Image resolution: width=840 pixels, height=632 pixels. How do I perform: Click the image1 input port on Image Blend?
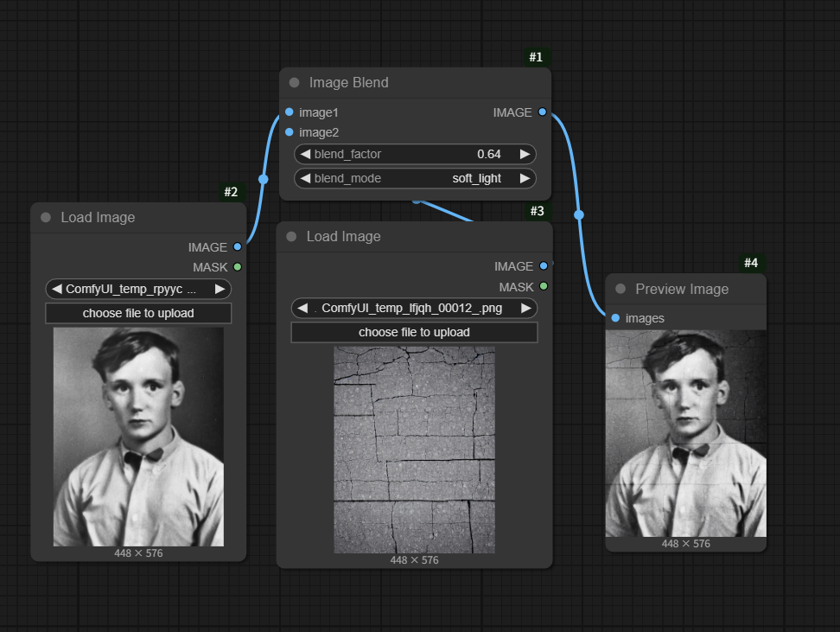[x=289, y=112]
